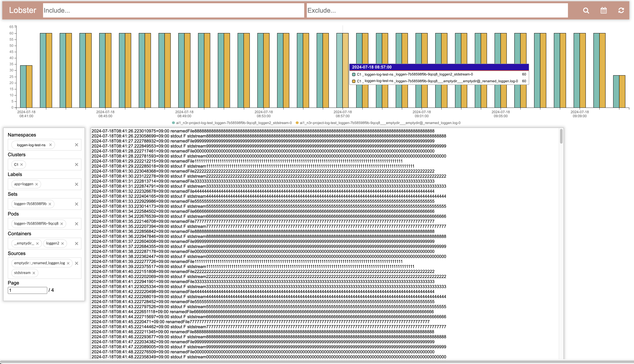Remove the C1 cluster tag

point(22,165)
